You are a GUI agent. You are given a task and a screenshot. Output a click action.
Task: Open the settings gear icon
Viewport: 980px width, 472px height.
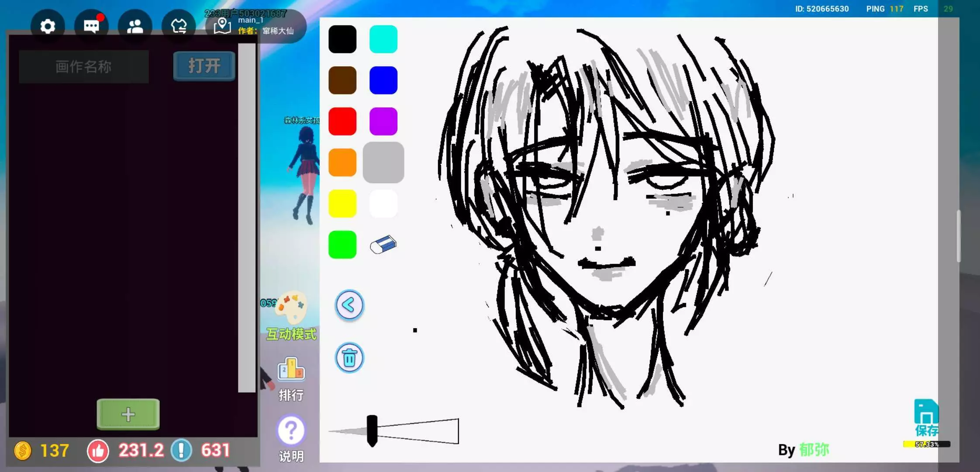click(x=48, y=27)
